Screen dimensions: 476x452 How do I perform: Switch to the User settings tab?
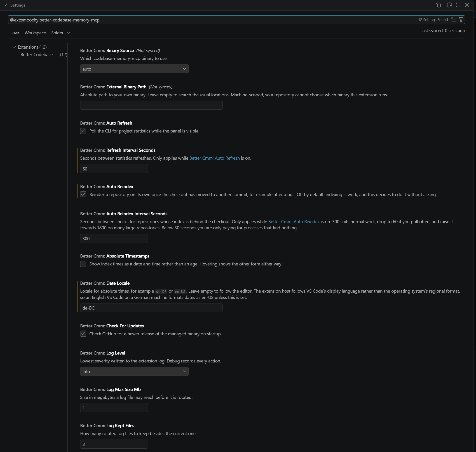coord(15,33)
